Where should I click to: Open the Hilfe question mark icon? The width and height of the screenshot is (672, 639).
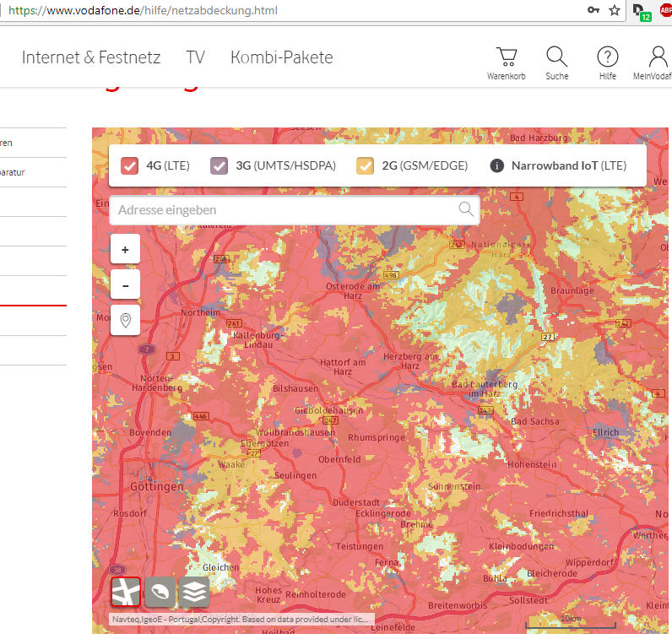click(607, 57)
